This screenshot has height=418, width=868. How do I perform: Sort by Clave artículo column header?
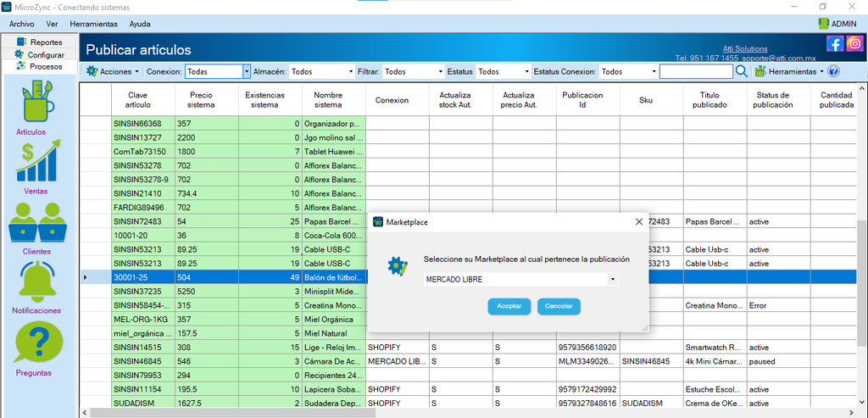tap(143, 100)
